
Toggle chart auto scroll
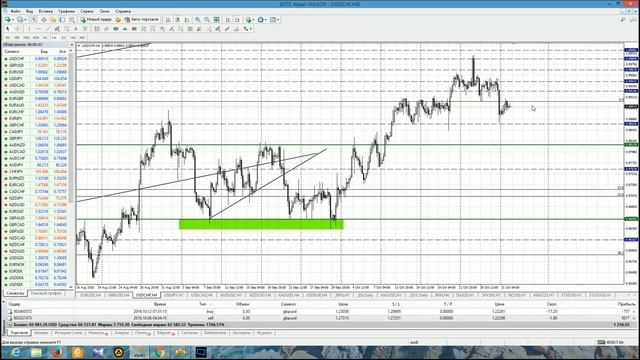click(228, 20)
